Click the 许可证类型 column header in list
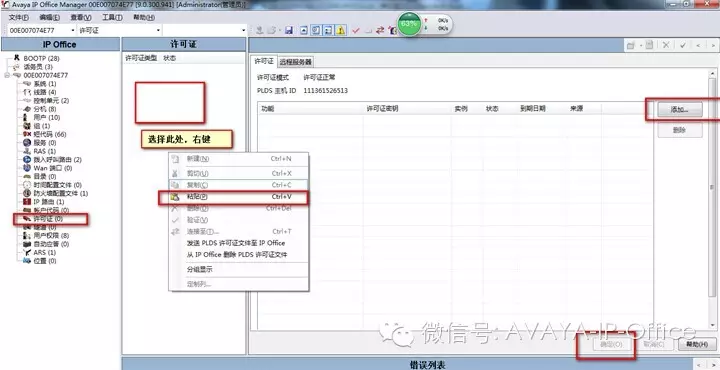The height and width of the screenshot is (370, 720). pyautogui.click(x=141, y=58)
